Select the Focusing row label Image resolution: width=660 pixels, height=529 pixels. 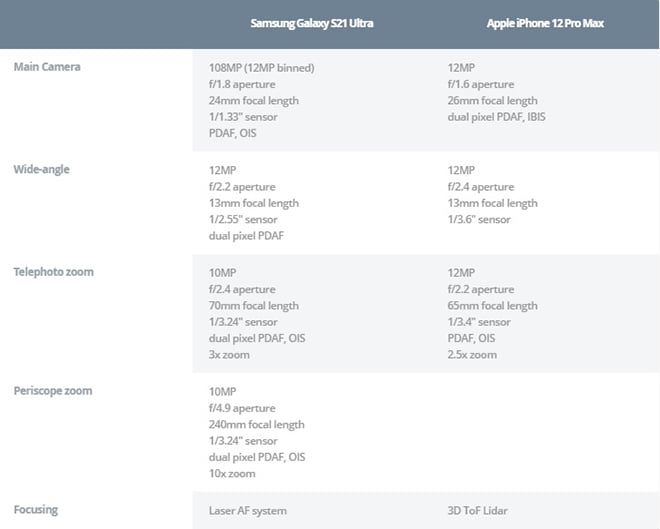point(36,510)
